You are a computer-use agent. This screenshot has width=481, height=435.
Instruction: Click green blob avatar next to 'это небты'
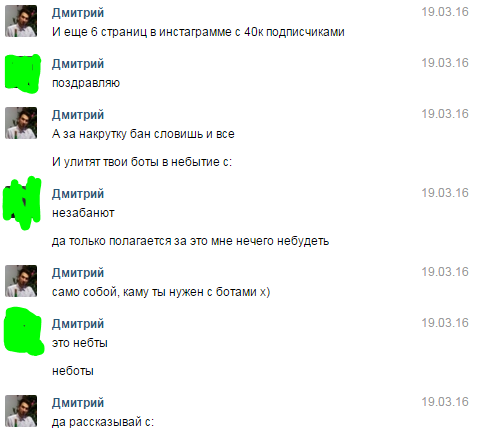pos(23,331)
